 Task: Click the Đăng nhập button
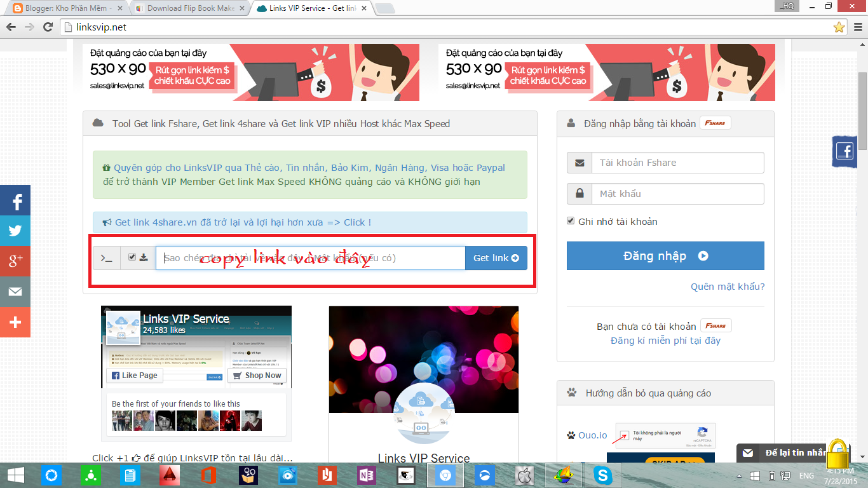(x=665, y=255)
